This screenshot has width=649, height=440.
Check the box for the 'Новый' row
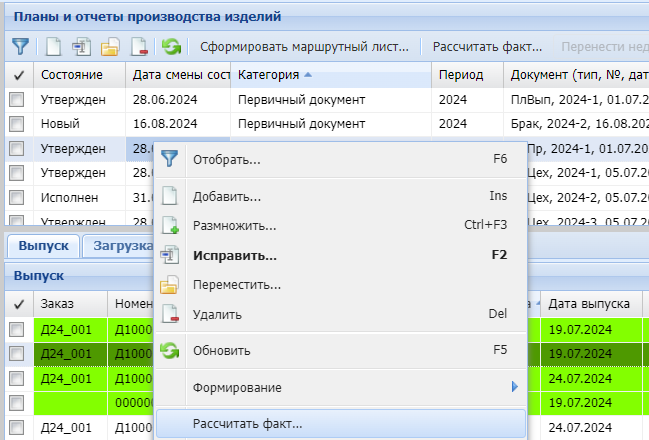coord(17,124)
